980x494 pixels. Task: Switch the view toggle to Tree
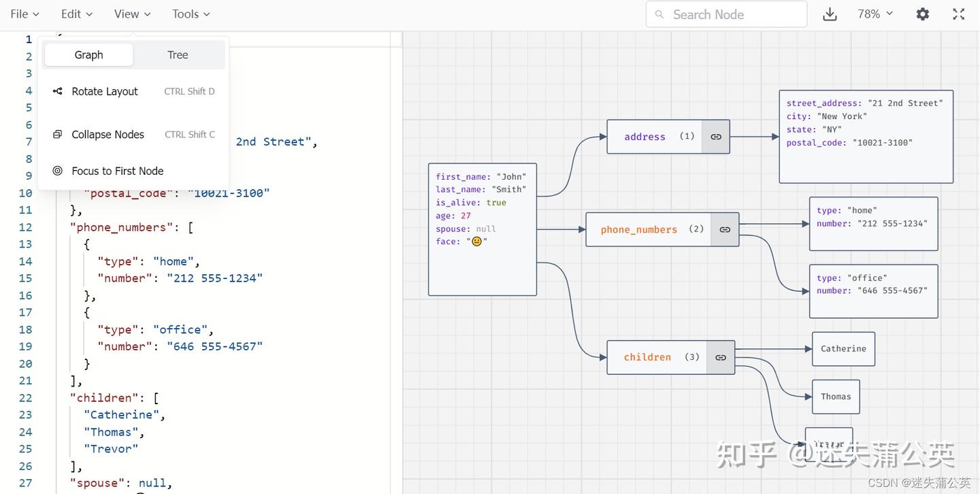pos(178,55)
